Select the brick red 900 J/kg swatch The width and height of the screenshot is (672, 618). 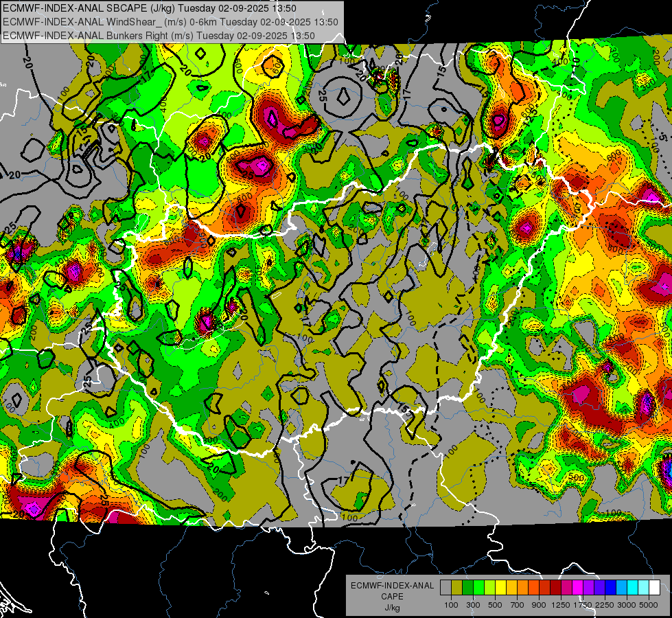coord(545,588)
